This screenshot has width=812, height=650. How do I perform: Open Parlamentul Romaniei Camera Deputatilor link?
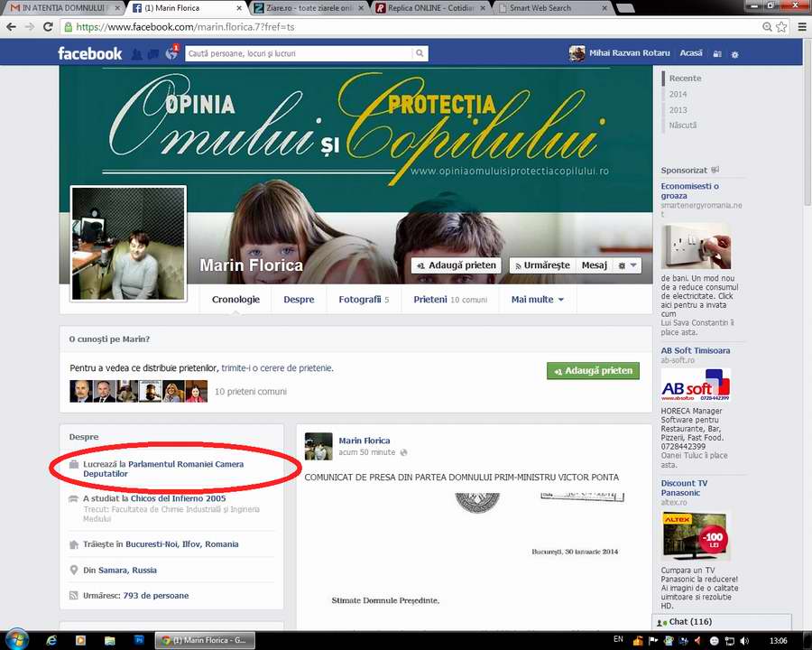click(x=163, y=469)
